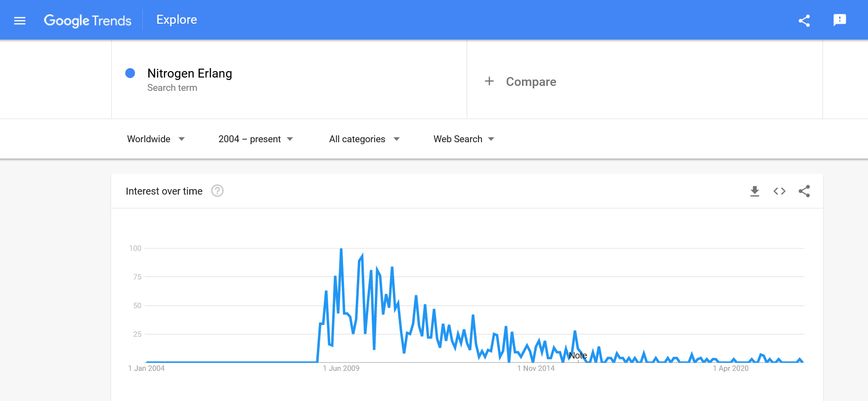Expand the All categories dropdown
868x401 pixels.
pyautogui.click(x=364, y=139)
